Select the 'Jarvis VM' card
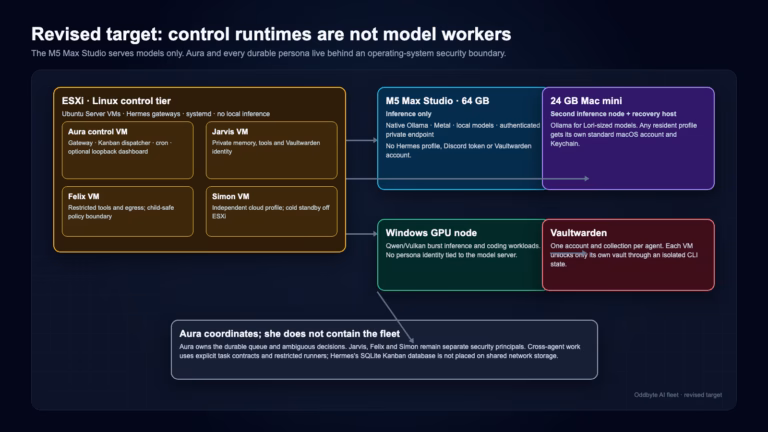 271,150
